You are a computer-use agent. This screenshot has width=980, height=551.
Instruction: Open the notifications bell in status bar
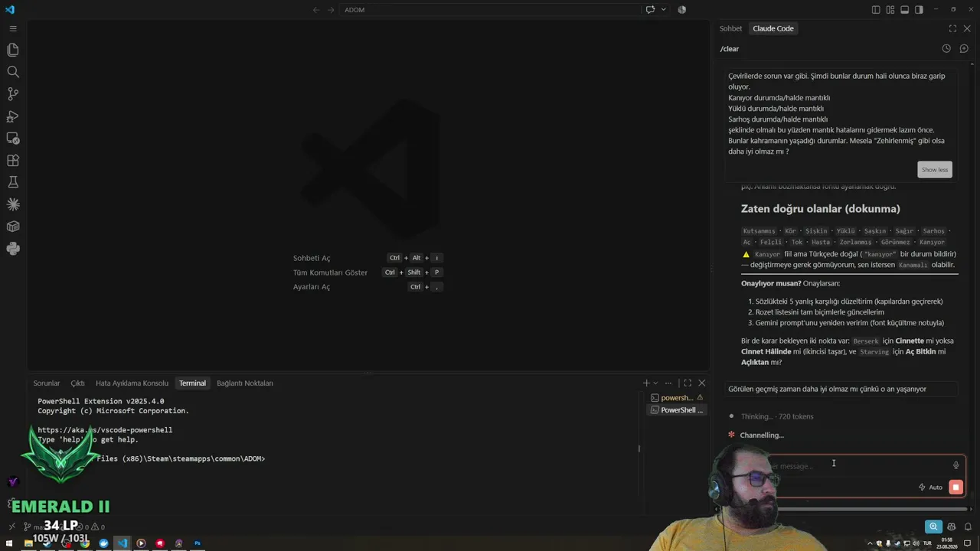(969, 527)
